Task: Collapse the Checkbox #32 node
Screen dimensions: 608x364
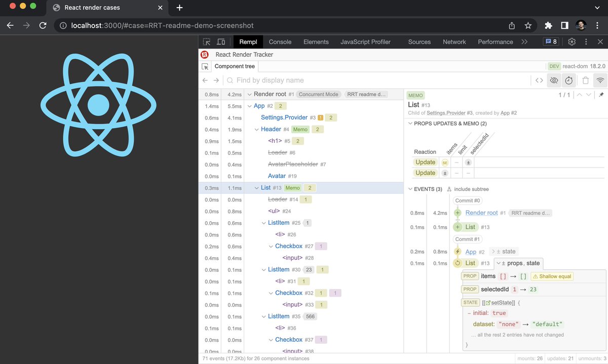Action: 271,293
